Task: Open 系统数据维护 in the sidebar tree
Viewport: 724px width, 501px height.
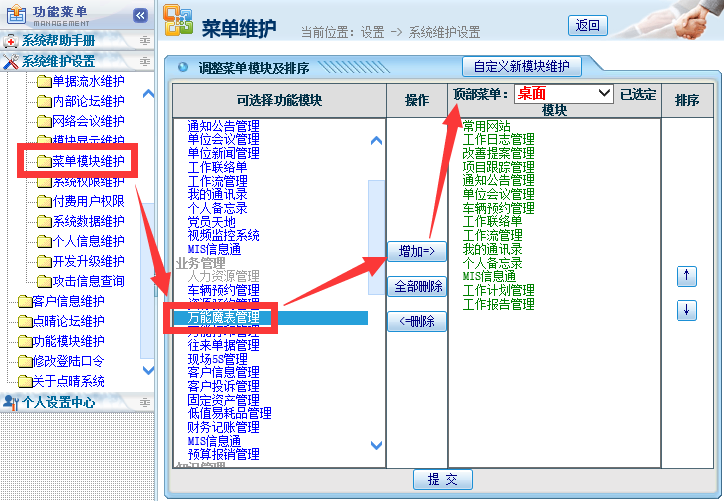Action: [88, 221]
